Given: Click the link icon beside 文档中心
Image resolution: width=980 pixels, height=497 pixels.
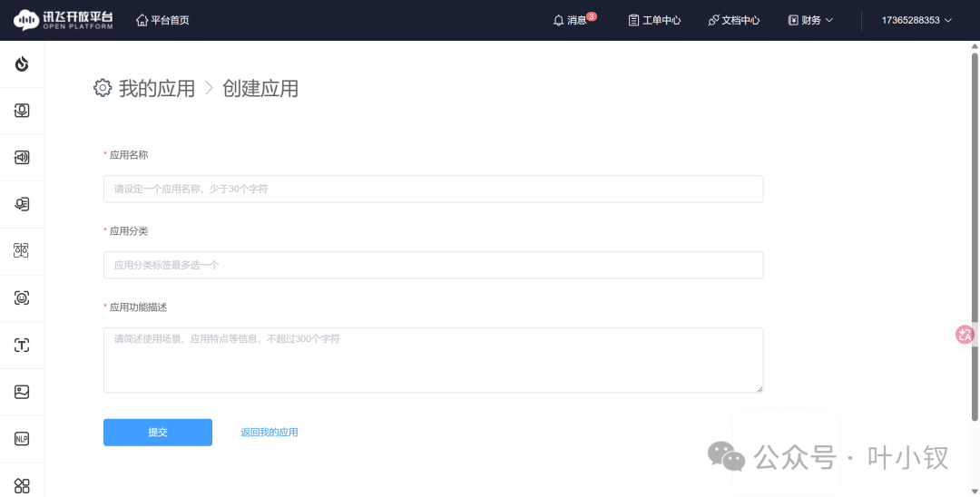Looking at the screenshot, I should [x=713, y=20].
